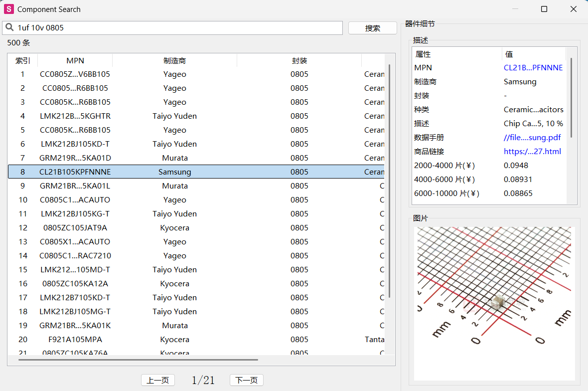
Task: Sort the list by MPN column header
Action: point(75,61)
